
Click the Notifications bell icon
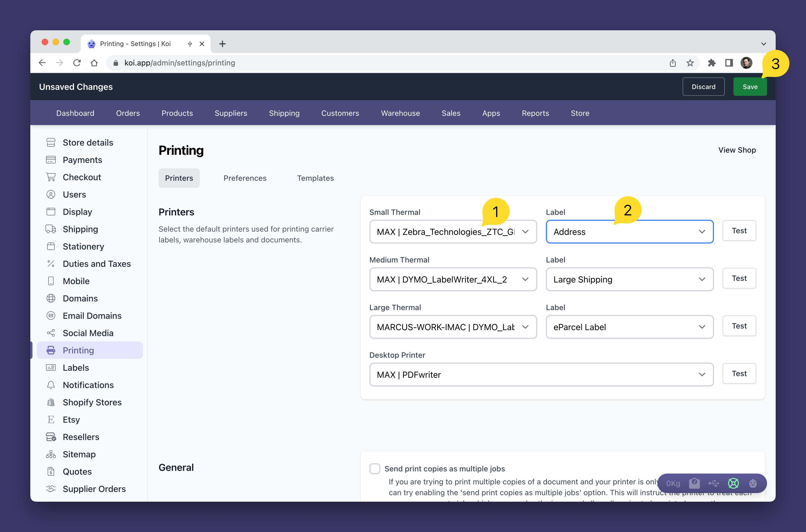(x=51, y=385)
